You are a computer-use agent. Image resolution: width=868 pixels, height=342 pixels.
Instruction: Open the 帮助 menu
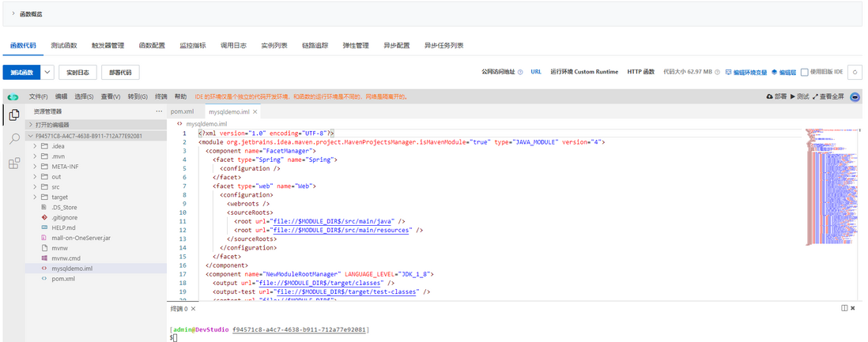point(180,96)
